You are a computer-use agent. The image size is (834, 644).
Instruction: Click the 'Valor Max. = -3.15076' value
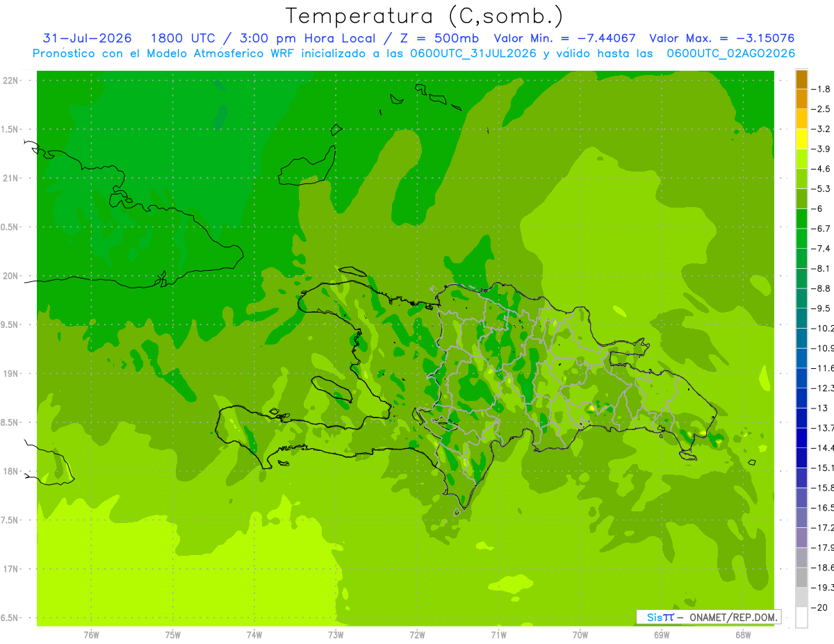[721, 38]
